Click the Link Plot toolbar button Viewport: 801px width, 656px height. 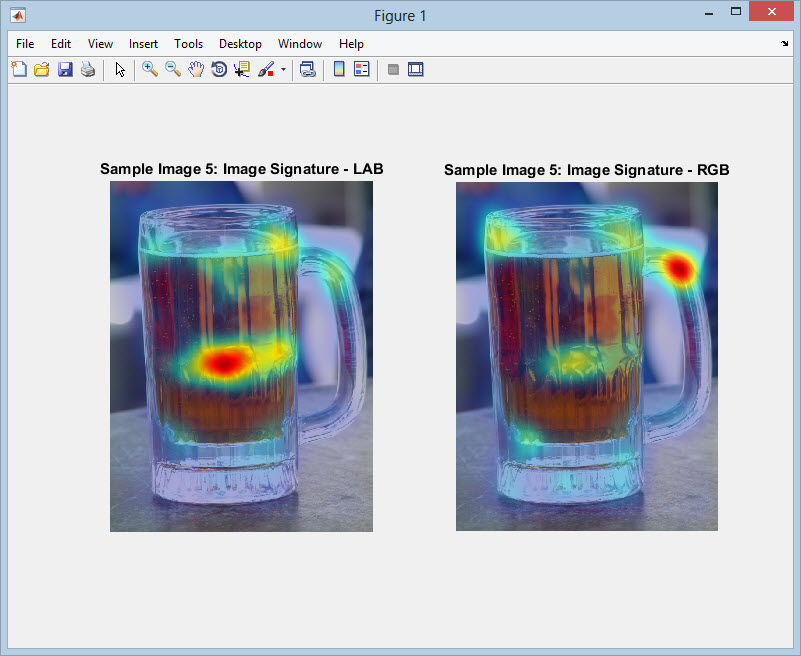[308, 69]
